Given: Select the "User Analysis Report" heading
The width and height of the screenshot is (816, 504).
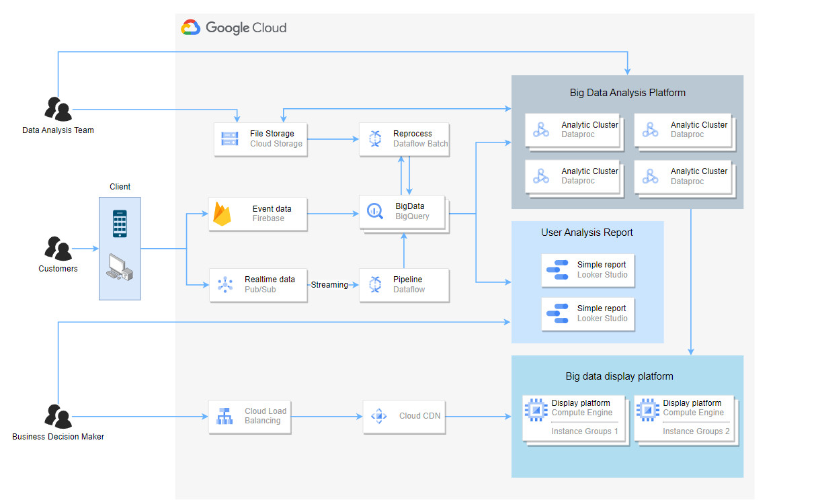Looking at the screenshot, I should tap(587, 233).
